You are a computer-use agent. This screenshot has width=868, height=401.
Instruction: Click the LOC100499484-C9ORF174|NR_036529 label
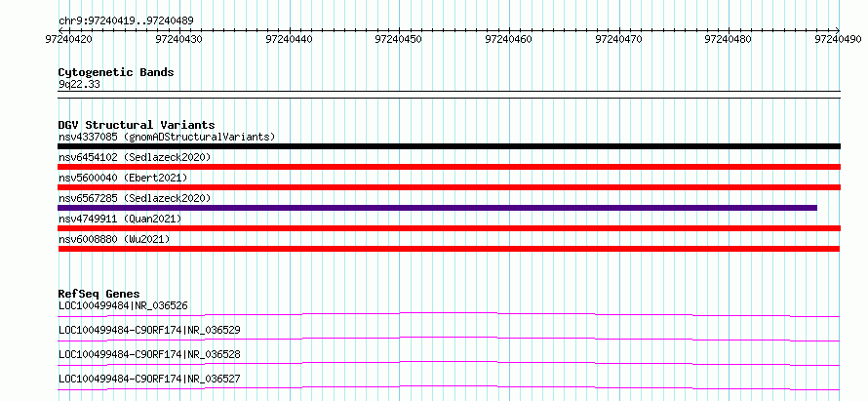[149, 330]
